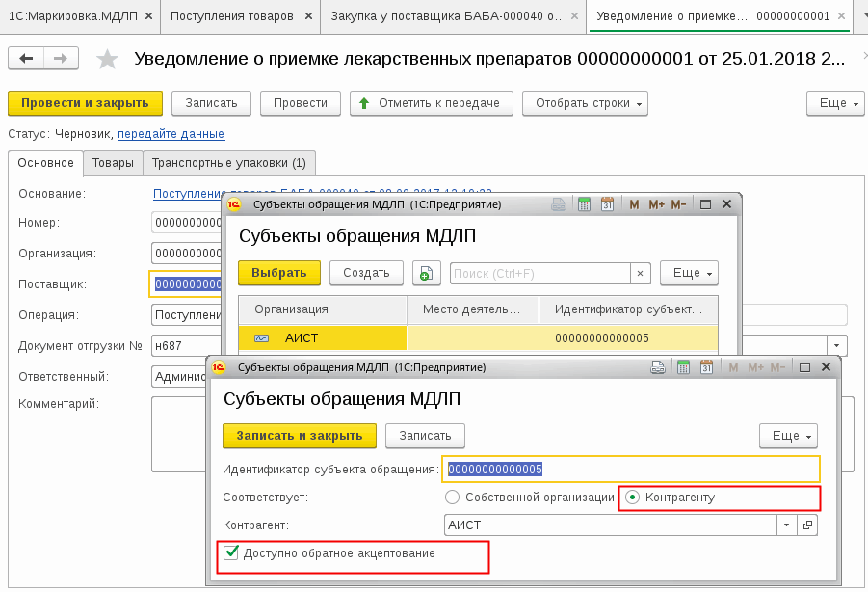
Task: Click the create-by-copy icon next to Создать
Action: 426,273
